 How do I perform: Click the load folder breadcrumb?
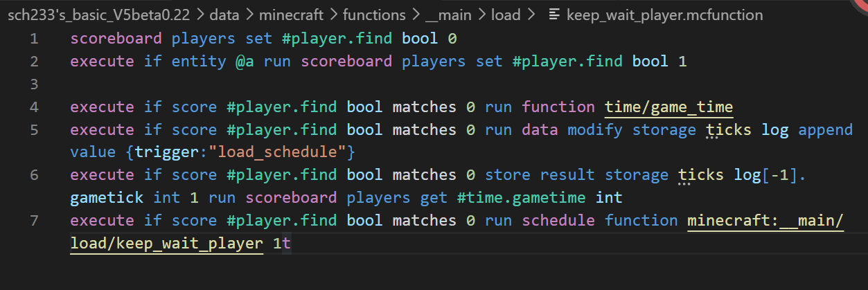505,15
